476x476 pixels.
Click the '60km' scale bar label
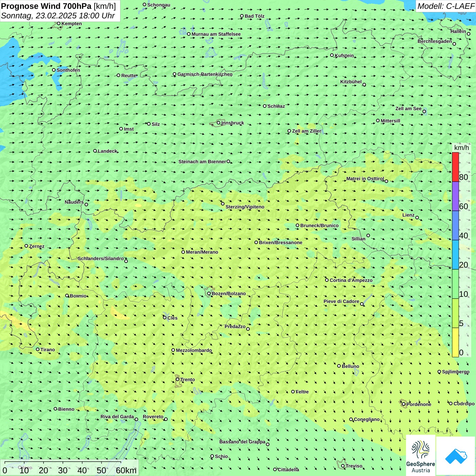coord(126,470)
